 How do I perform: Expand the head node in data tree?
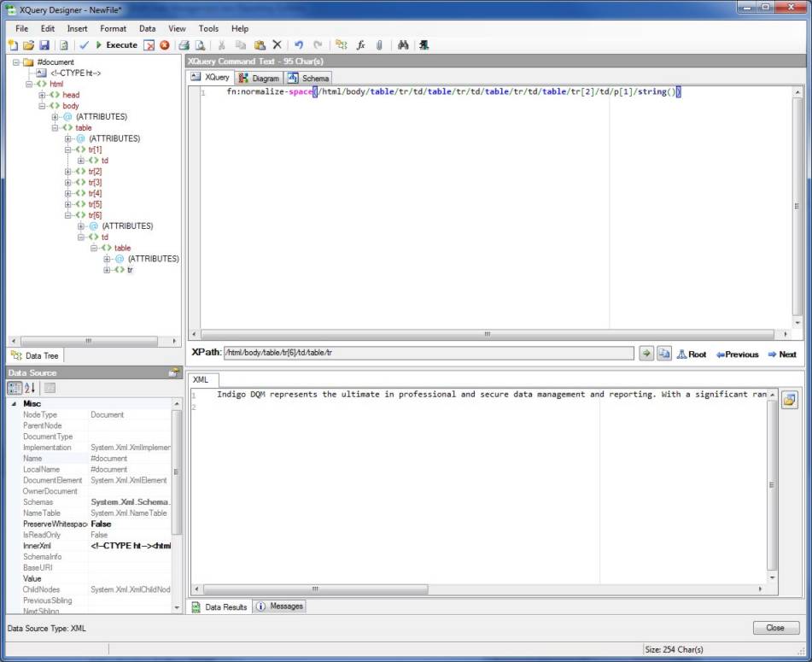[42, 95]
